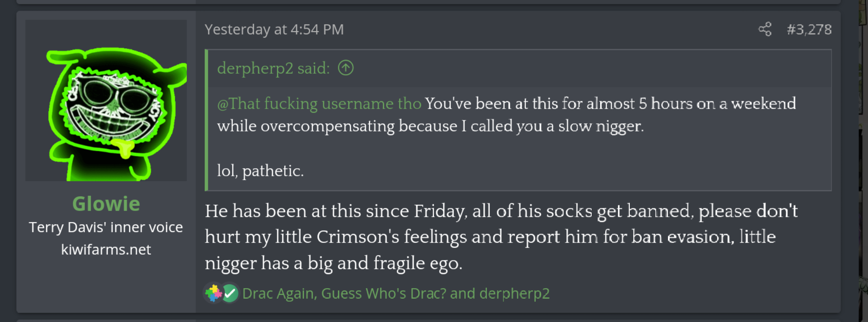Click the green checkmark reaction icon
Image resolution: width=868 pixels, height=322 pixels.
(230, 293)
